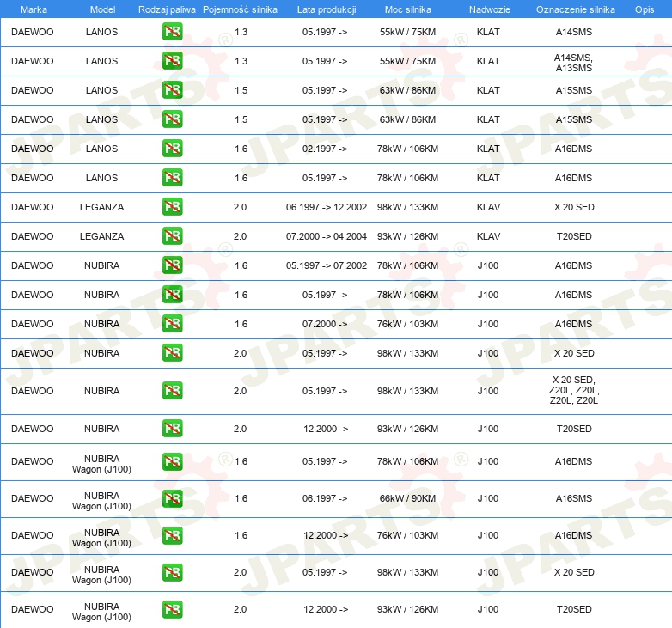Click the petrol icon in LEGANZA T20SED row

click(172, 236)
